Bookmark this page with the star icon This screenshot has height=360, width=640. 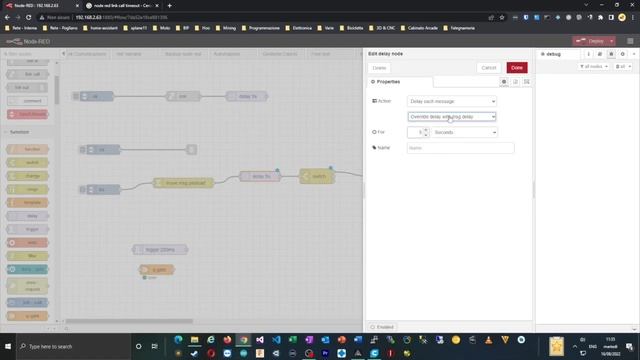coord(502,18)
